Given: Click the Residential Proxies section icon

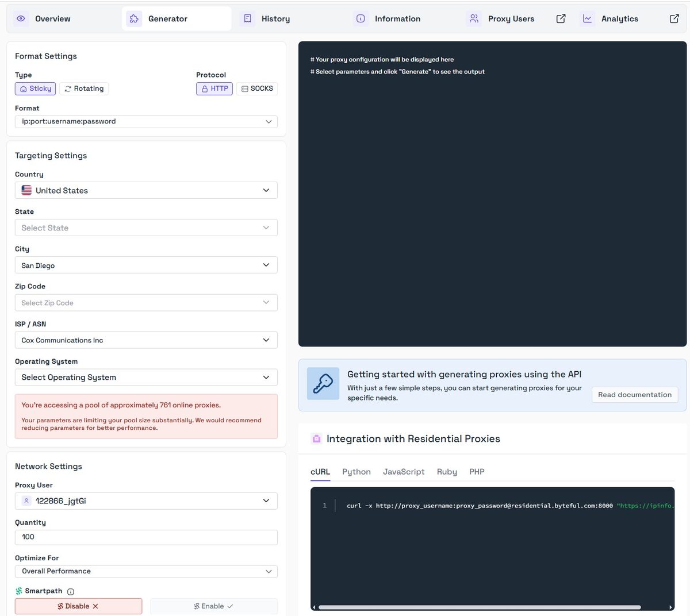Looking at the screenshot, I should click(x=316, y=438).
